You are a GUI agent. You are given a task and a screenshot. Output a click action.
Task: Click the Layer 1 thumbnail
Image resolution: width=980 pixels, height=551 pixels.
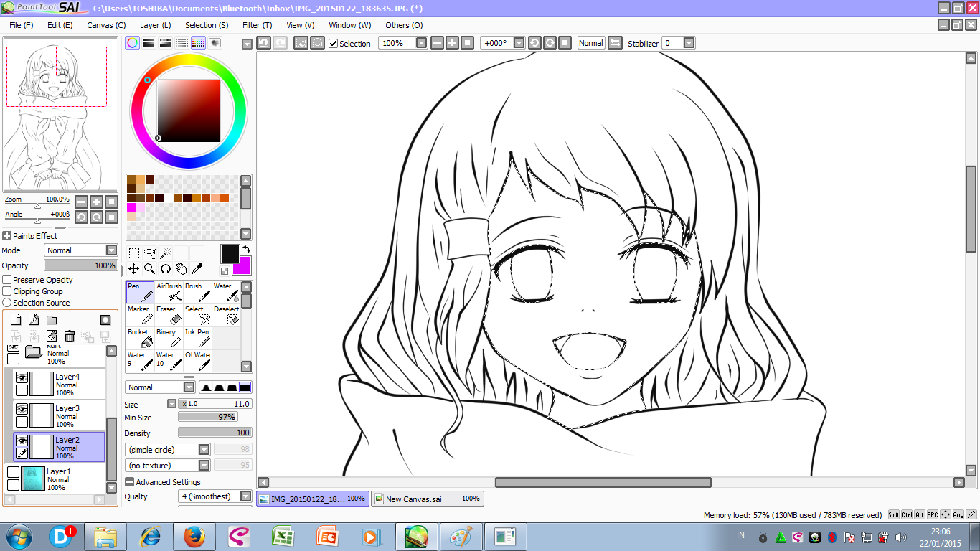pyautogui.click(x=34, y=479)
